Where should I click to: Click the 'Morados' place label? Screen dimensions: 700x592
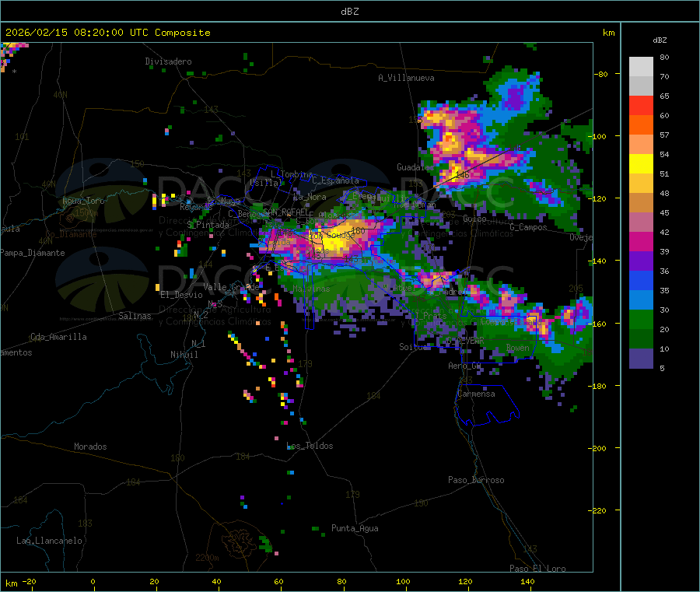click(90, 447)
